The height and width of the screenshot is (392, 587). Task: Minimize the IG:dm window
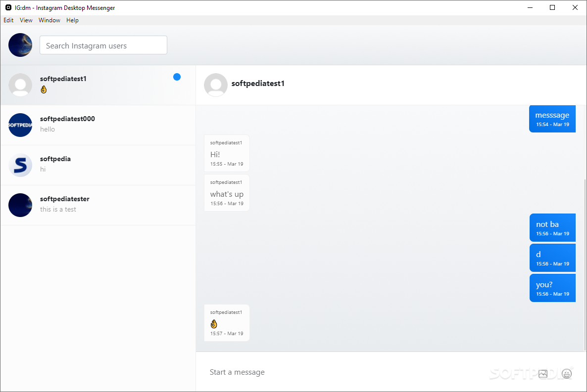click(530, 7)
